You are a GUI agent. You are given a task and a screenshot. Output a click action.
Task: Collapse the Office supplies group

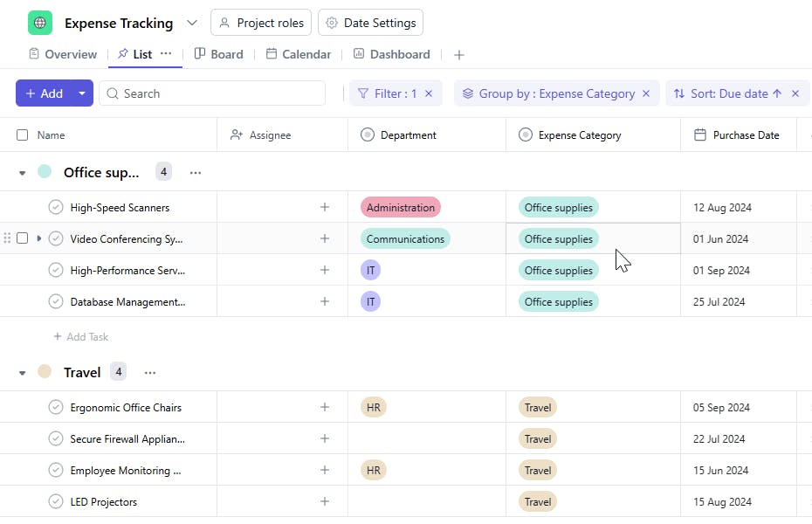tap(23, 173)
